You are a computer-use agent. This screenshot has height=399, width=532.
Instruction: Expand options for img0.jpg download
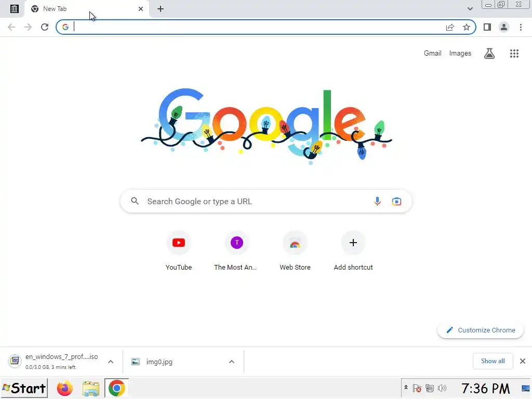coord(232,362)
